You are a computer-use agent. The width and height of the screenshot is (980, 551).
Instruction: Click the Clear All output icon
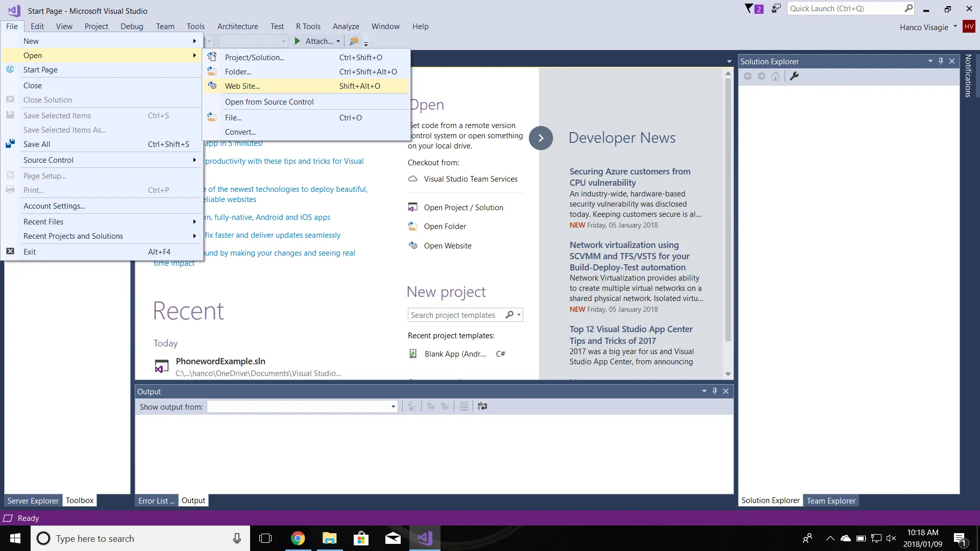463,407
